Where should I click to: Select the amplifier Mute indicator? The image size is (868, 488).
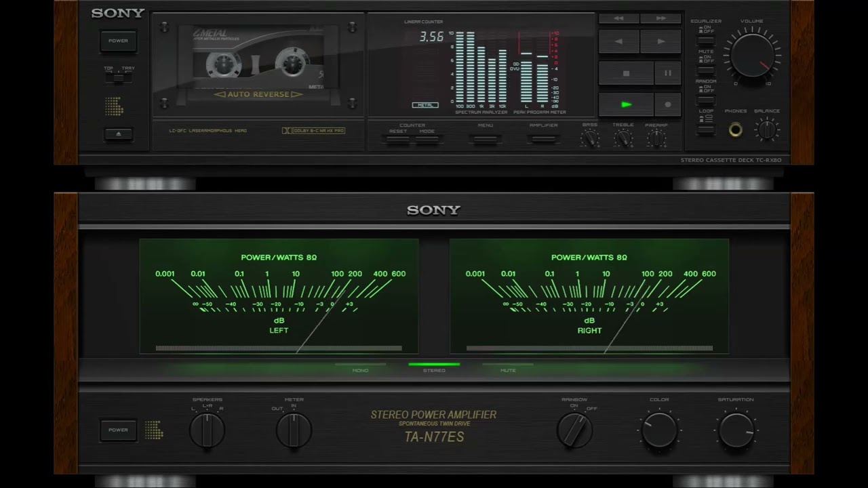coord(508,367)
